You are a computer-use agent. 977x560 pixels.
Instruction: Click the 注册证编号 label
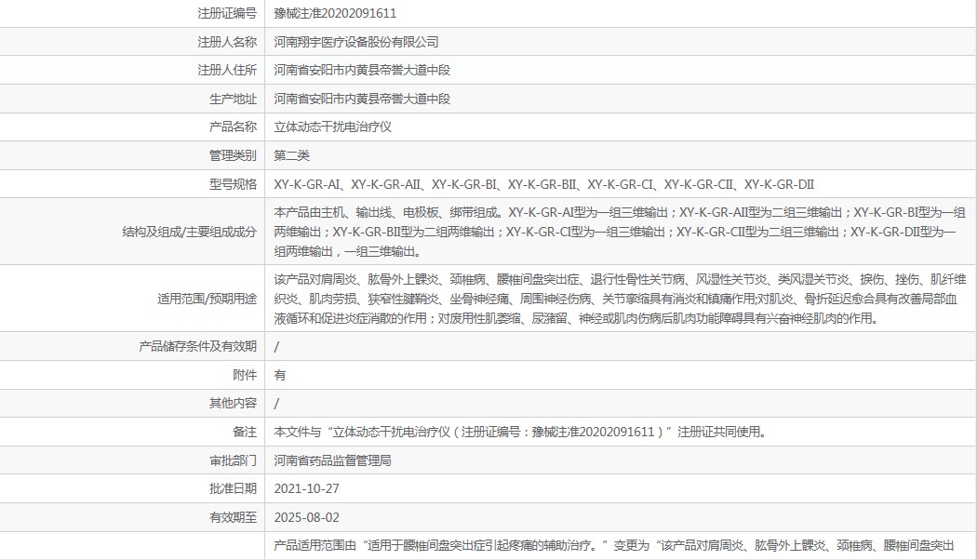coord(227,13)
